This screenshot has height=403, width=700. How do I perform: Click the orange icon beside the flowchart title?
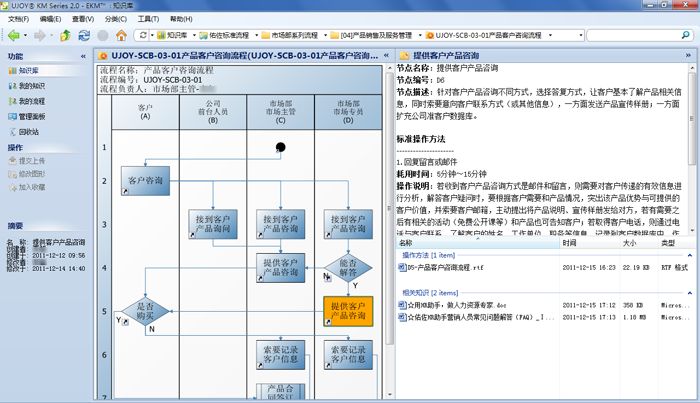pos(103,56)
